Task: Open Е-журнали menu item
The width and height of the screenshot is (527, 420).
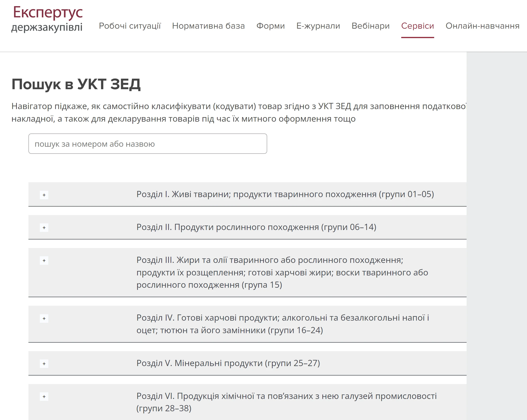Action: [318, 26]
